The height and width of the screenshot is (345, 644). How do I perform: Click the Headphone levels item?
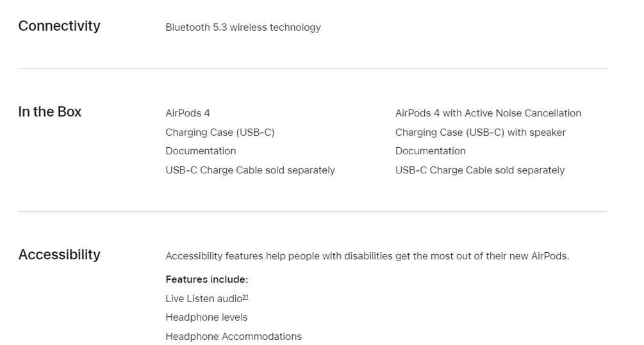coord(206,317)
